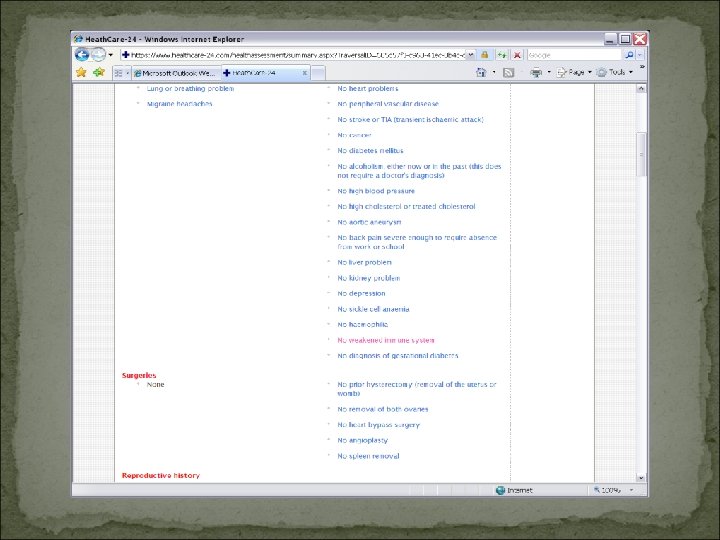The width and height of the screenshot is (720, 540).
Task: Click the Google search box
Action: click(x=574, y=55)
